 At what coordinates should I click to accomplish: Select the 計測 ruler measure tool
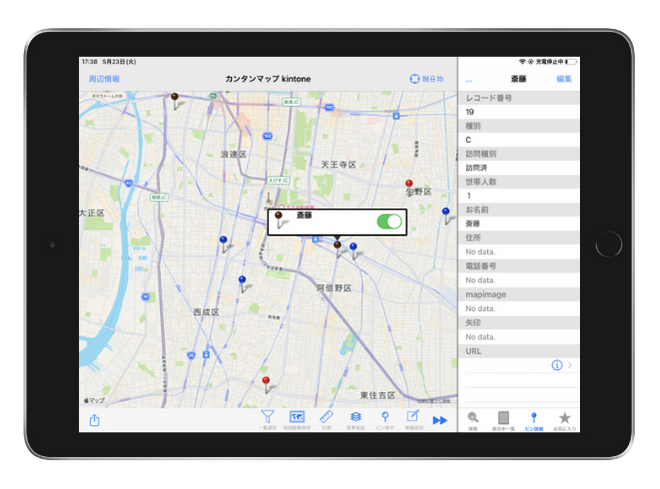(x=326, y=420)
